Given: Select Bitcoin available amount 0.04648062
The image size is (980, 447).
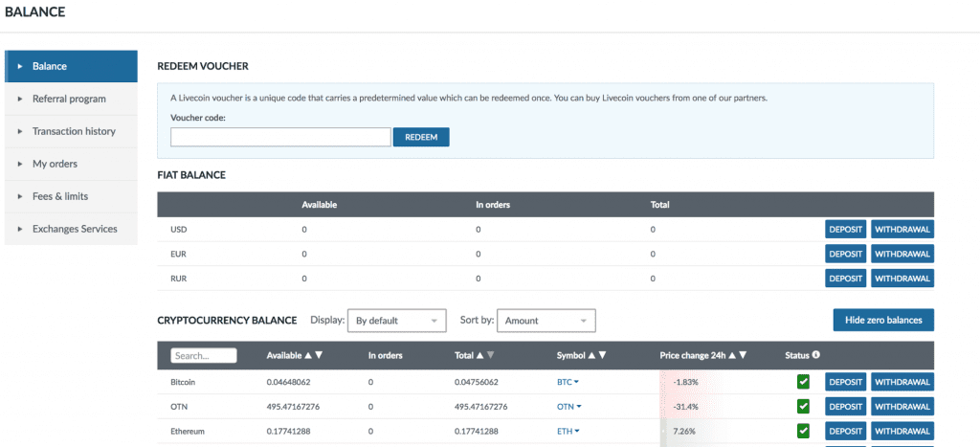Looking at the screenshot, I should pyautogui.click(x=289, y=381).
